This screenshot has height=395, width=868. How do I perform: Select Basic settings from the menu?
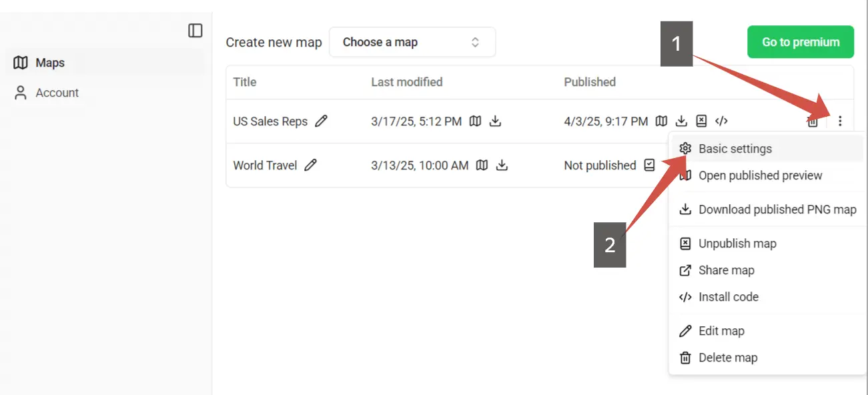[735, 149]
